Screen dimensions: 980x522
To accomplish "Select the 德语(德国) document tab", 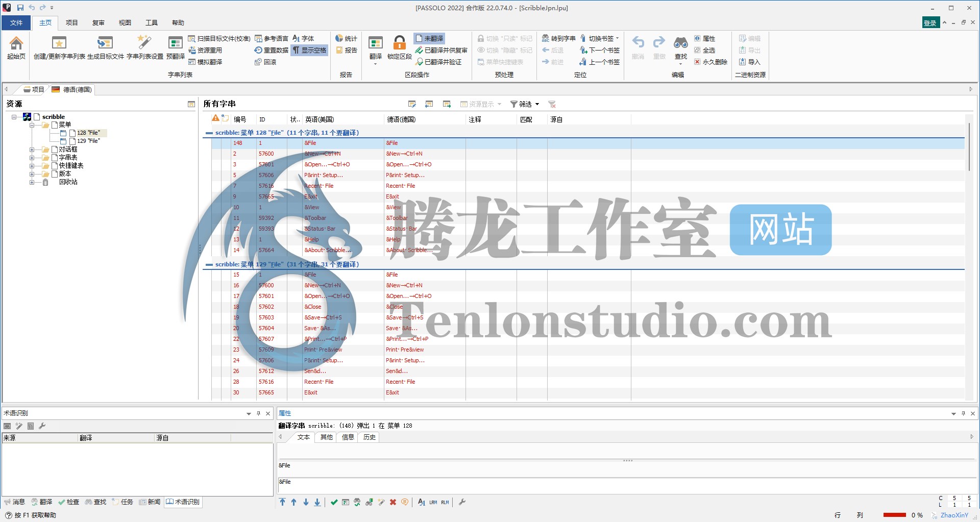I will (x=72, y=89).
